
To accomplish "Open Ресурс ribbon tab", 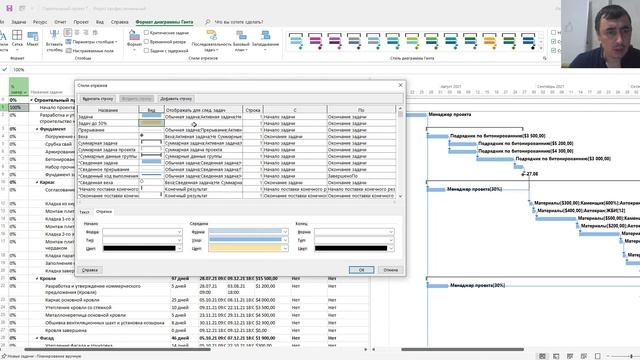I will pos(40,22).
